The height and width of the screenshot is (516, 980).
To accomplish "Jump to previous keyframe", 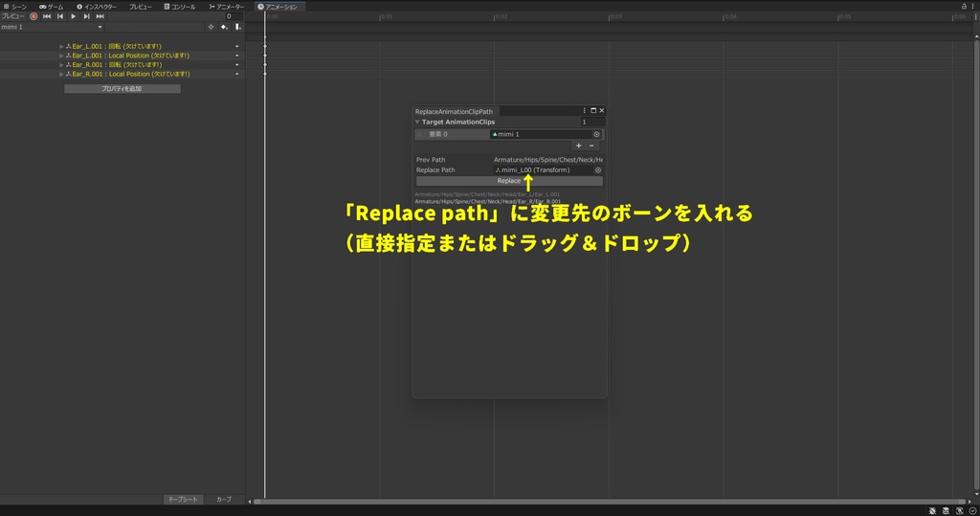I will [60, 16].
